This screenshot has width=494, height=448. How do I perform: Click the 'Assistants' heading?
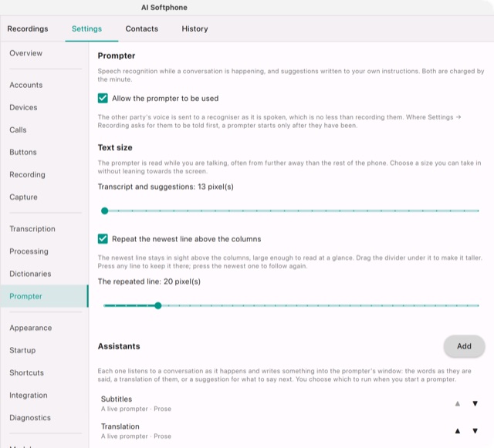(x=119, y=346)
